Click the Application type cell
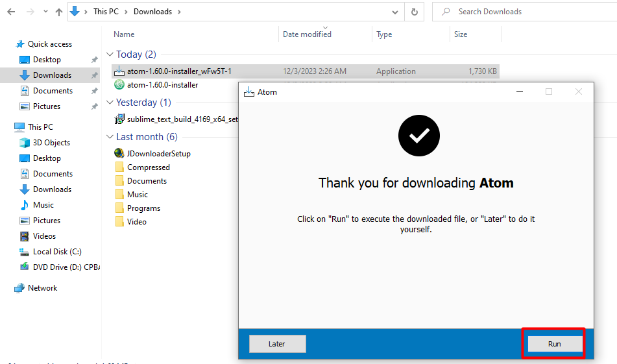Screen dimensions: 617x364 pos(396,71)
